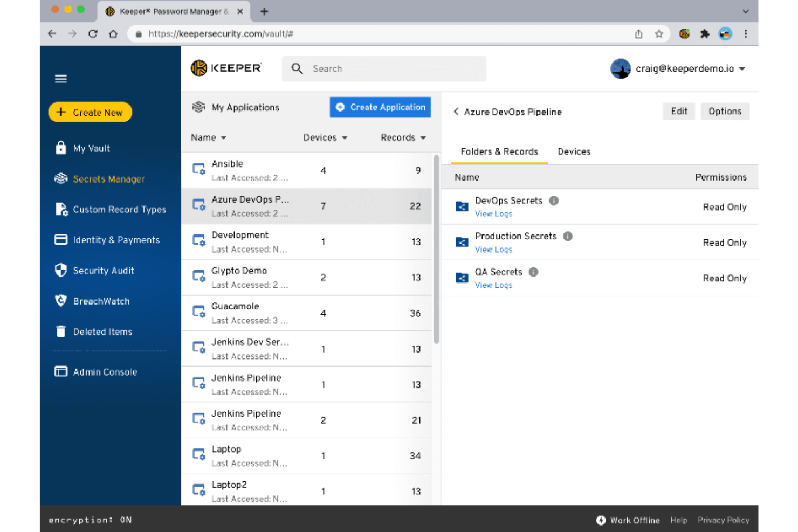Click the Create Application button

point(380,107)
